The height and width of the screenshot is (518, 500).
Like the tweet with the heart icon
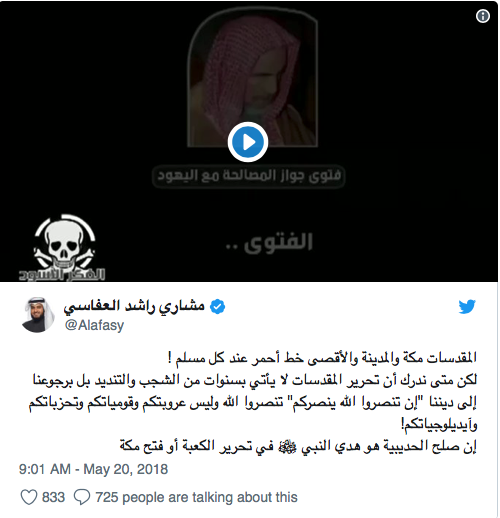click(x=29, y=497)
